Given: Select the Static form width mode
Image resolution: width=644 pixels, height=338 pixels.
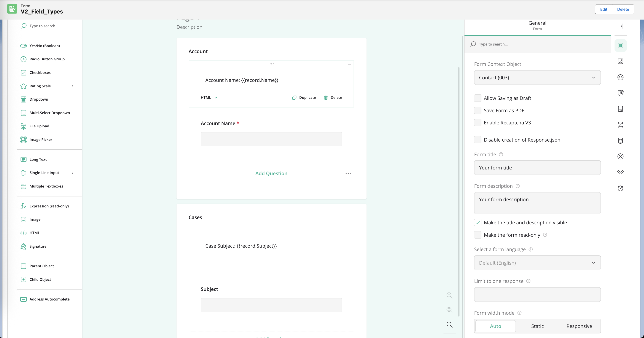Looking at the screenshot, I should [x=537, y=326].
